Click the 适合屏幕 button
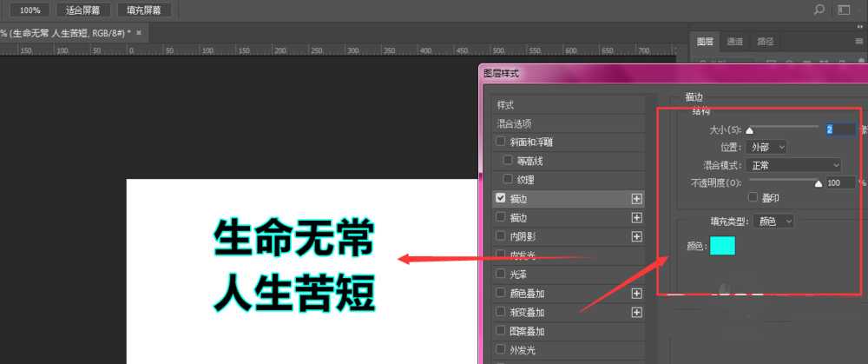Image resolution: width=868 pixels, height=364 pixels. point(82,10)
